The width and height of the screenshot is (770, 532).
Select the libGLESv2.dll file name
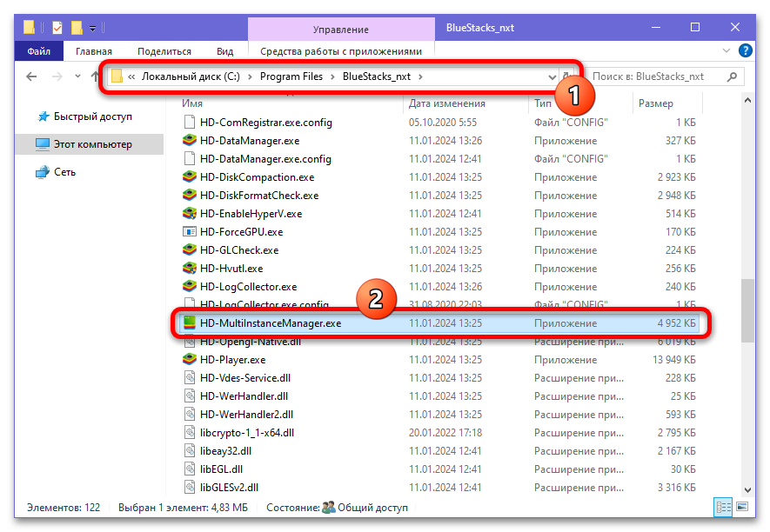[x=230, y=488]
